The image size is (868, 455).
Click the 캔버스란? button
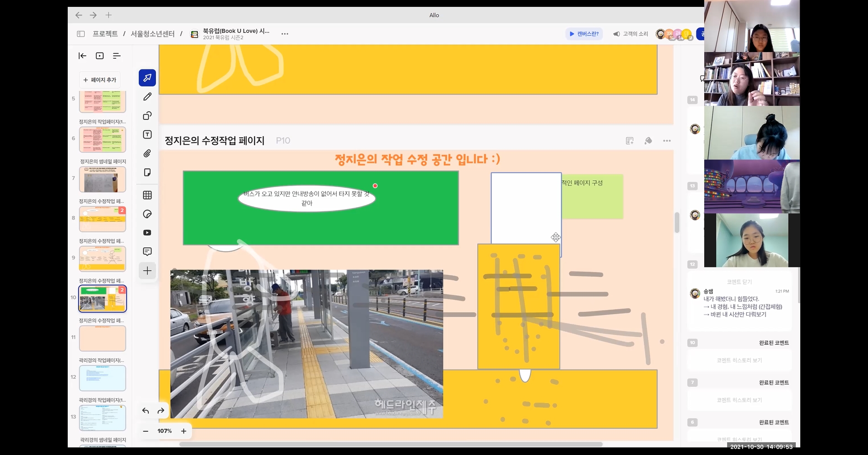tap(584, 34)
